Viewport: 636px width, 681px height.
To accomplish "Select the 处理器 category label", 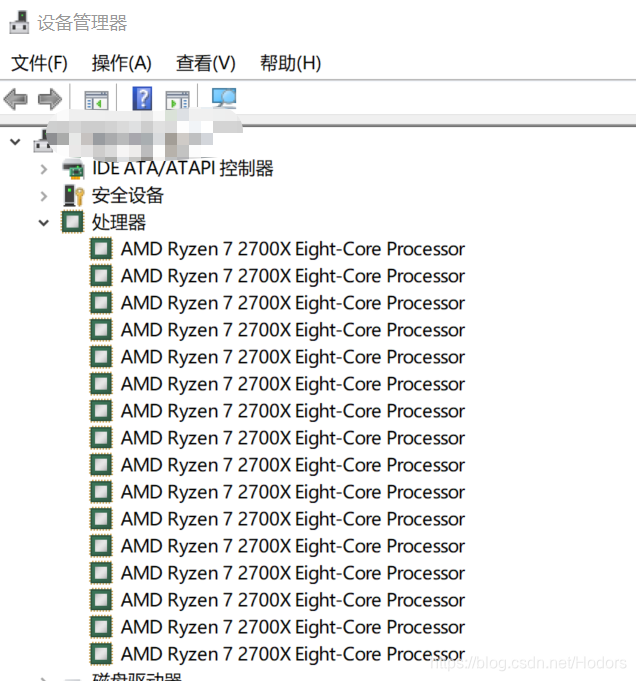I will coord(119,222).
